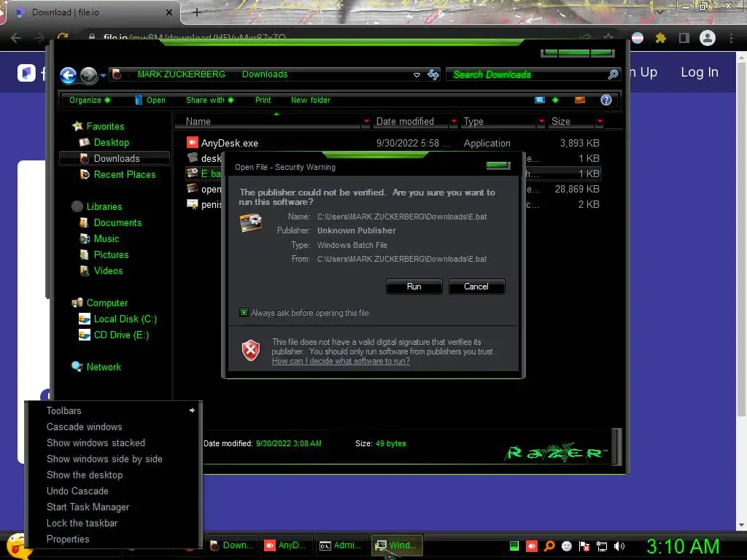Click the red shield warning icon
This screenshot has height=560, width=747.
coord(251,351)
